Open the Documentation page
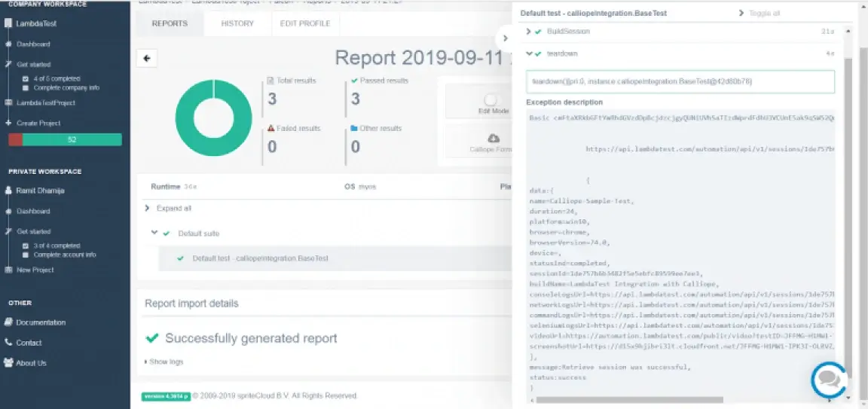This screenshot has height=409, width=868. pyautogui.click(x=35, y=322)
